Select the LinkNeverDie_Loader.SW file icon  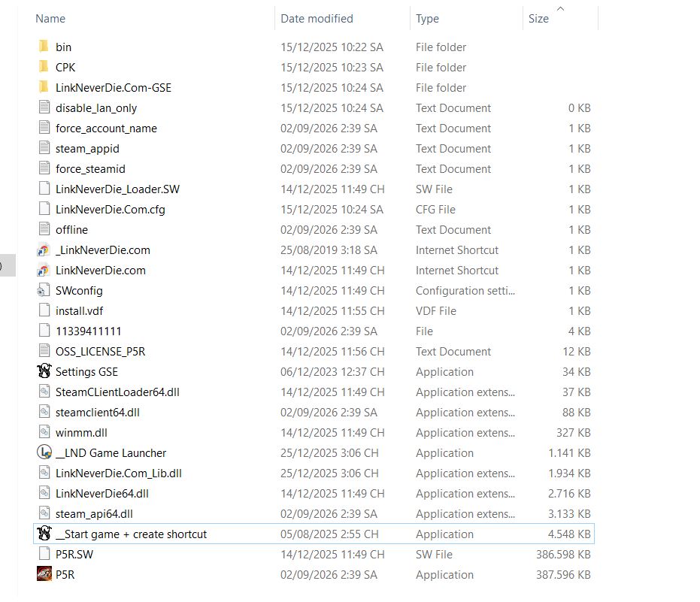tap(44, 189)
